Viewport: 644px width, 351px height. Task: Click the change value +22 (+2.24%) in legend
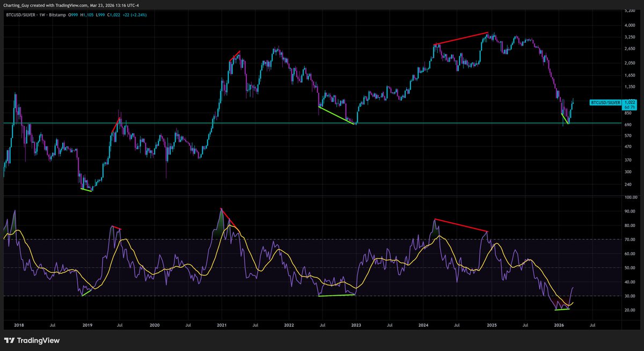134,16
